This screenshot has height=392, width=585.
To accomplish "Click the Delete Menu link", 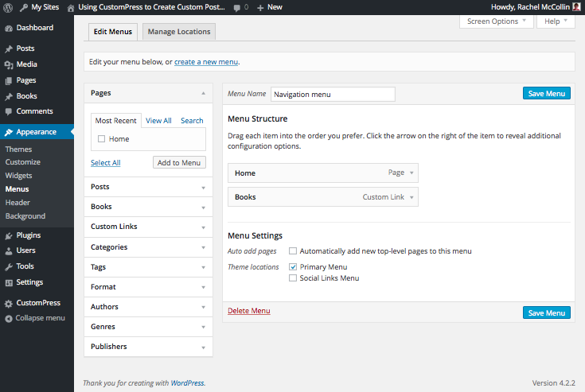I will click(248, 311).
